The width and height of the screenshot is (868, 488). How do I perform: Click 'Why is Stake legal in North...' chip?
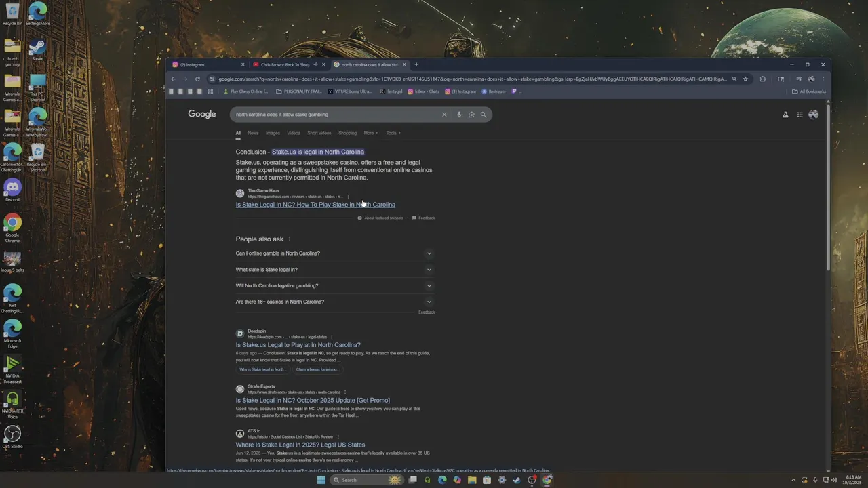click(262, 369)
